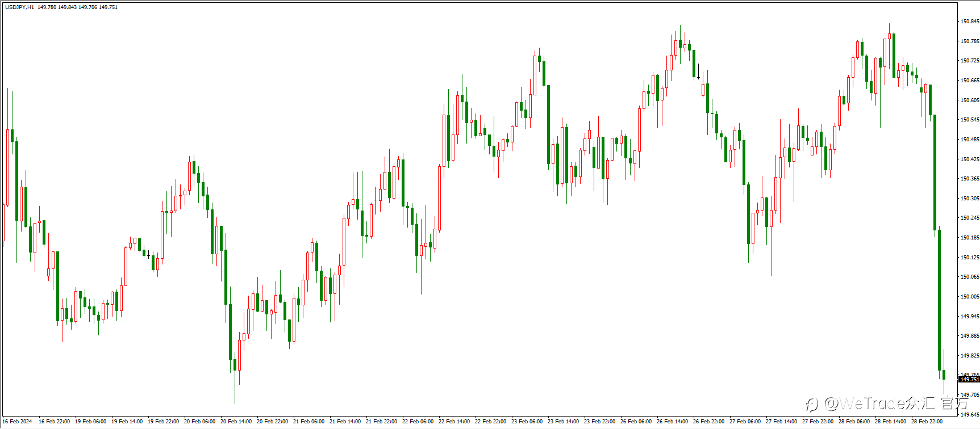Click the USDJPY,H1 symbol header text
Image resolution: width=980 pixels, height=429 pixels.
pos(19,7)
